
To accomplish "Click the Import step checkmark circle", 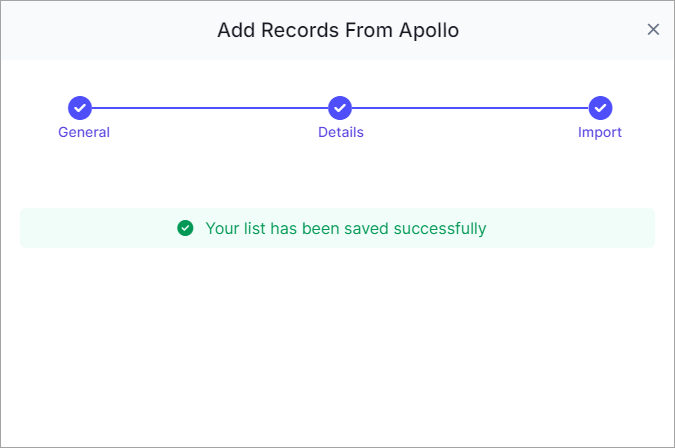I will [601, 108].
